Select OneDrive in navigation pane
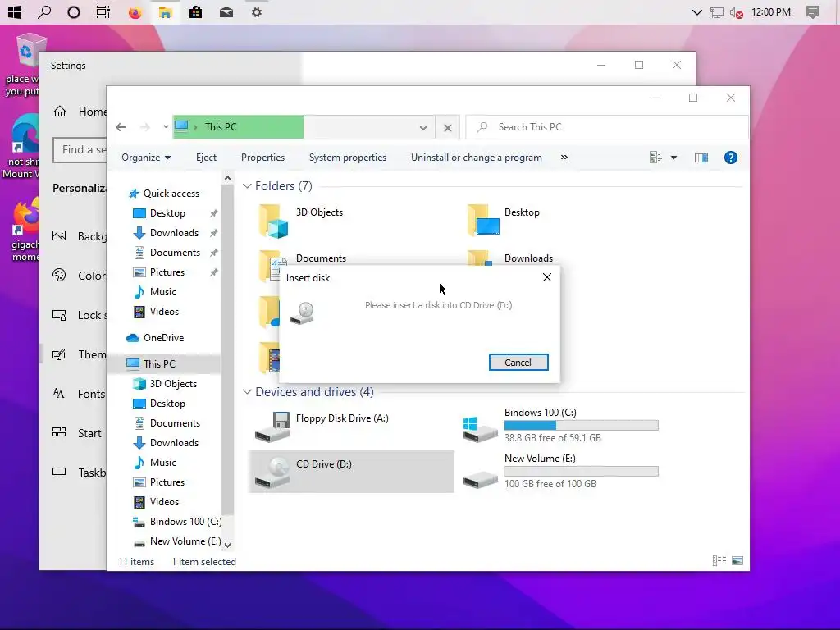 coord(163,338)
